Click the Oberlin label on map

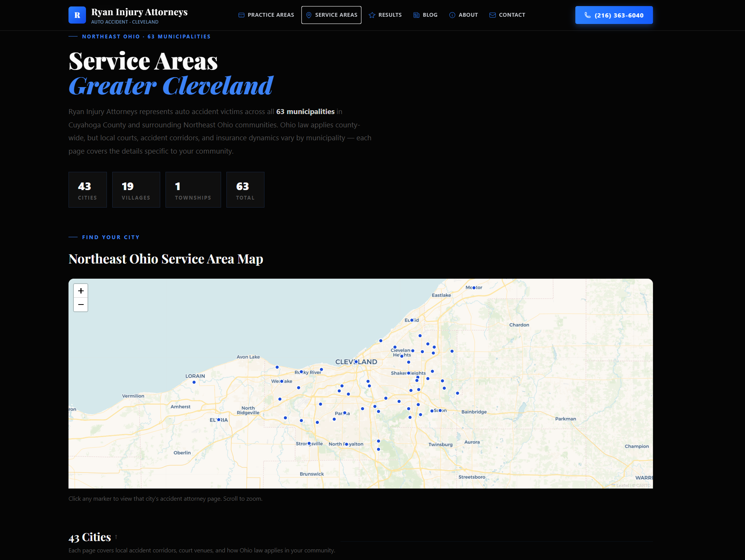(x=182, y=453)
